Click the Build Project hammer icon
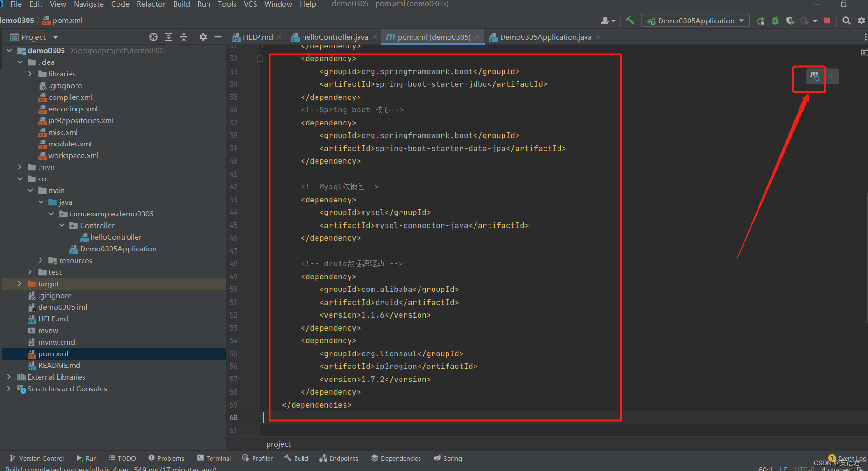 coord(630,21)
